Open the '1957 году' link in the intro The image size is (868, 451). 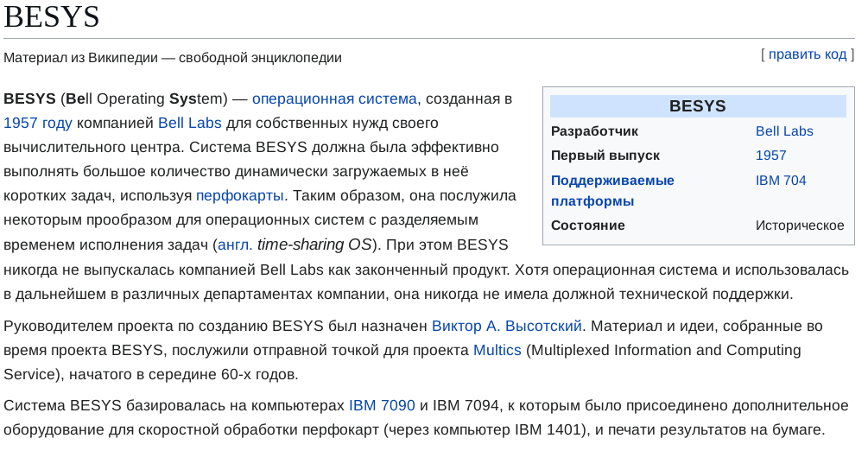click(x=38, y=123)
